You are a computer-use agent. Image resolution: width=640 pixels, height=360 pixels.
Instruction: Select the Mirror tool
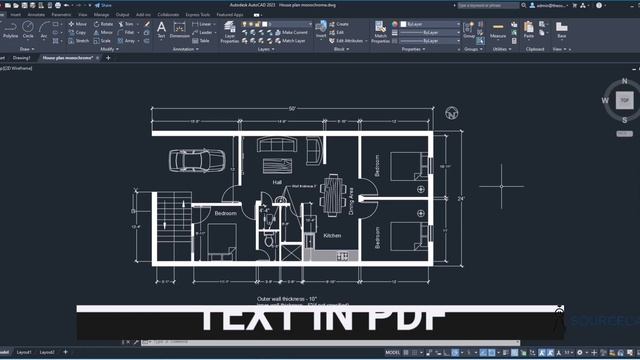pyautogui.click(x=103, y=32)
